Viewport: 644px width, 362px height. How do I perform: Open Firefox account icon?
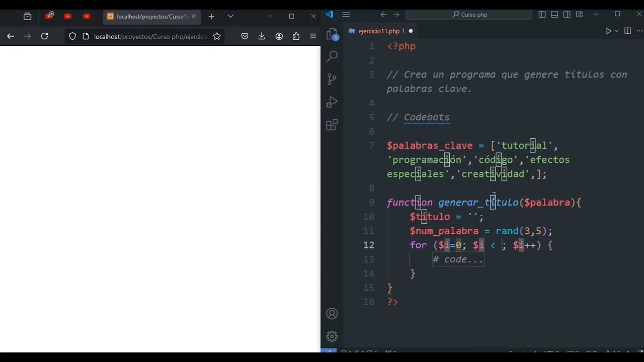[279, 36]
